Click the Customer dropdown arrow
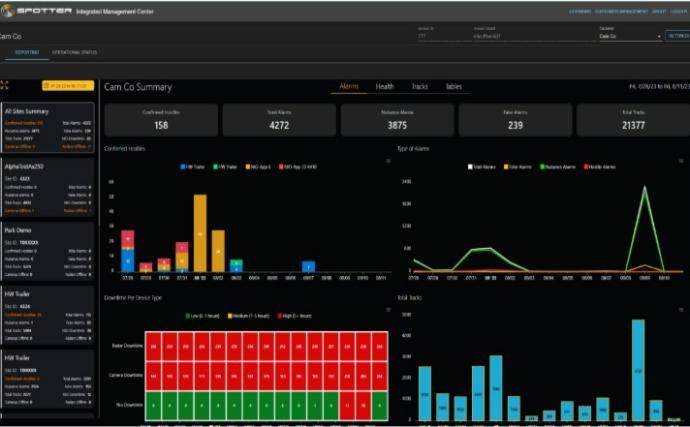The image size is (690, 427). [x=660, y=36]
